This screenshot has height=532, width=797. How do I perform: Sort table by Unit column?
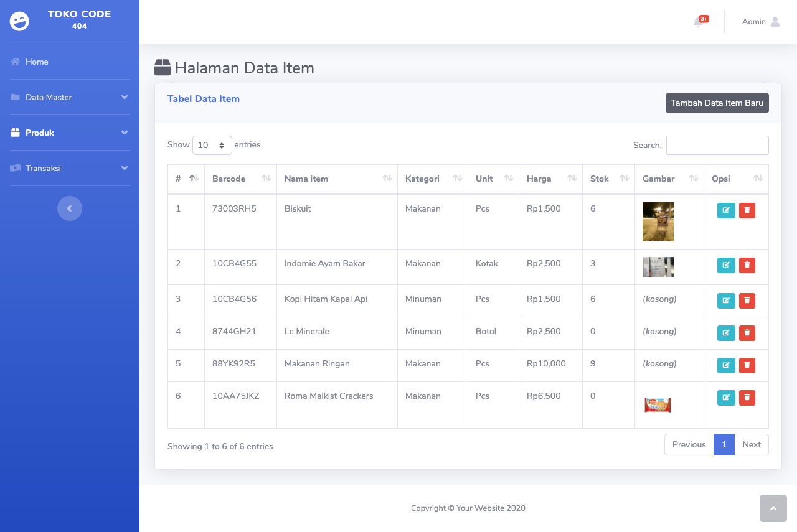pos(493,179)
